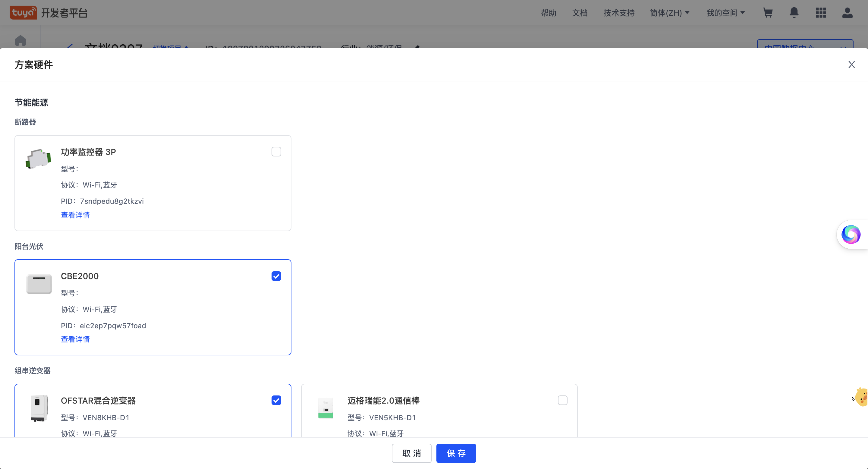Close the 方案硬件 dialog

coord(851,65)
